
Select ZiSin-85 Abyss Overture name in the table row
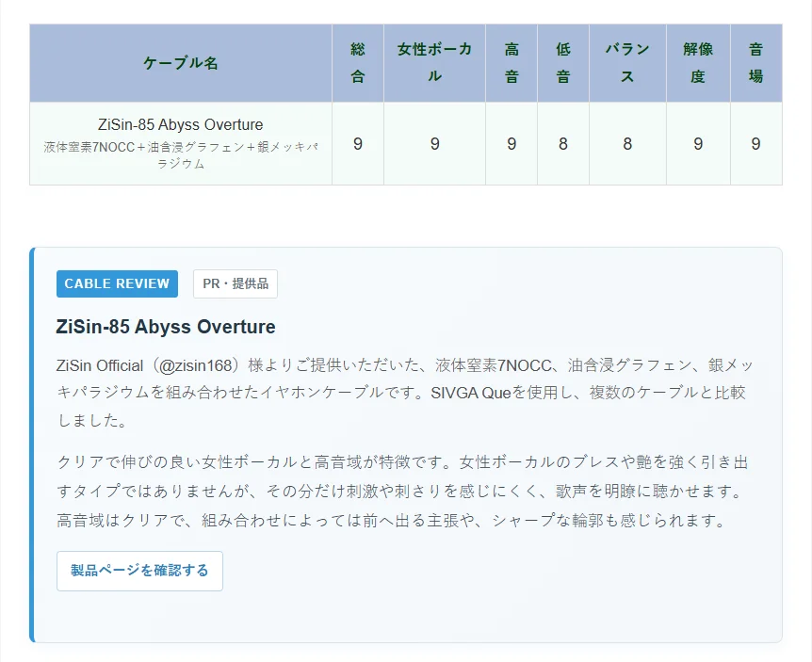tap(181, 124)
